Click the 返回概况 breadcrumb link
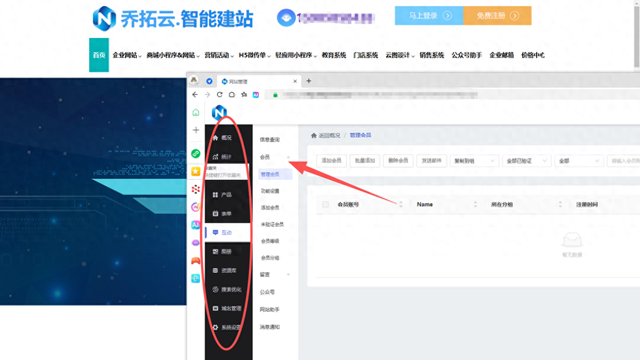 coord(329,136)
